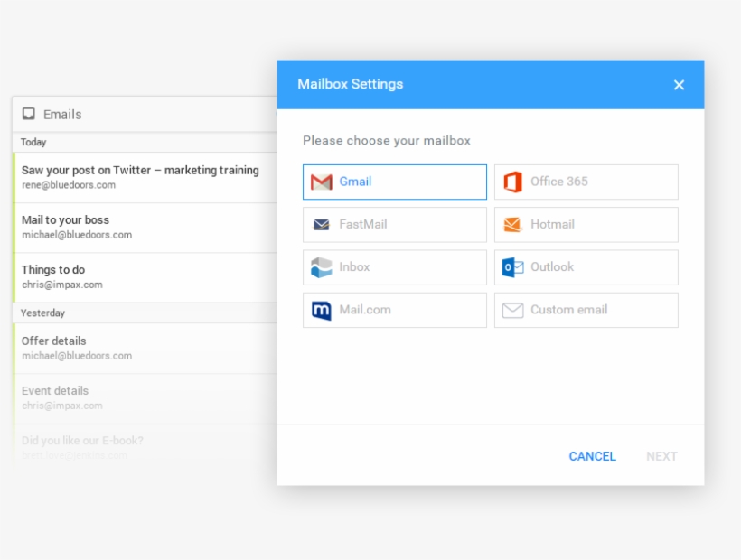The width and height of the screenshot is (741, 560).
Task: Close the Mailbox Settings dialog with X
Action: [679, 84]
